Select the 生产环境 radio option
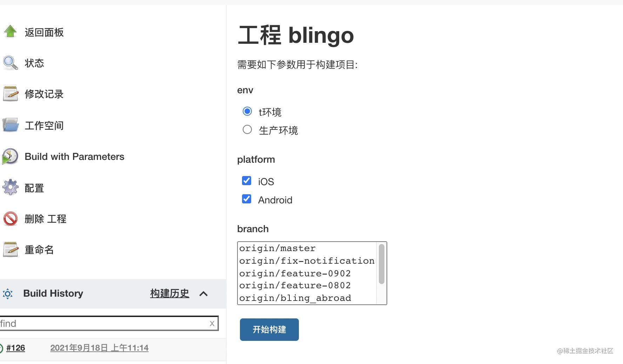The width and height of the screenshot is (623, 364). coord(247,130)
